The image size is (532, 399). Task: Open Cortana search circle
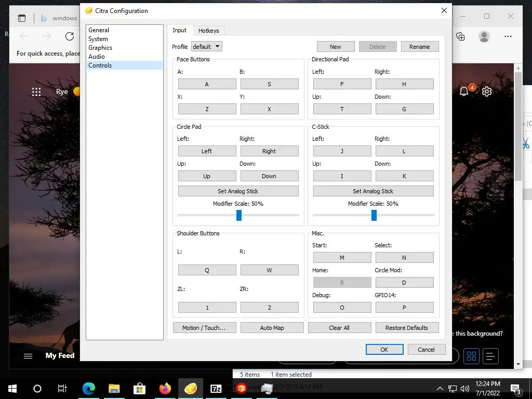pyautogui.click(x=37, y=389)
